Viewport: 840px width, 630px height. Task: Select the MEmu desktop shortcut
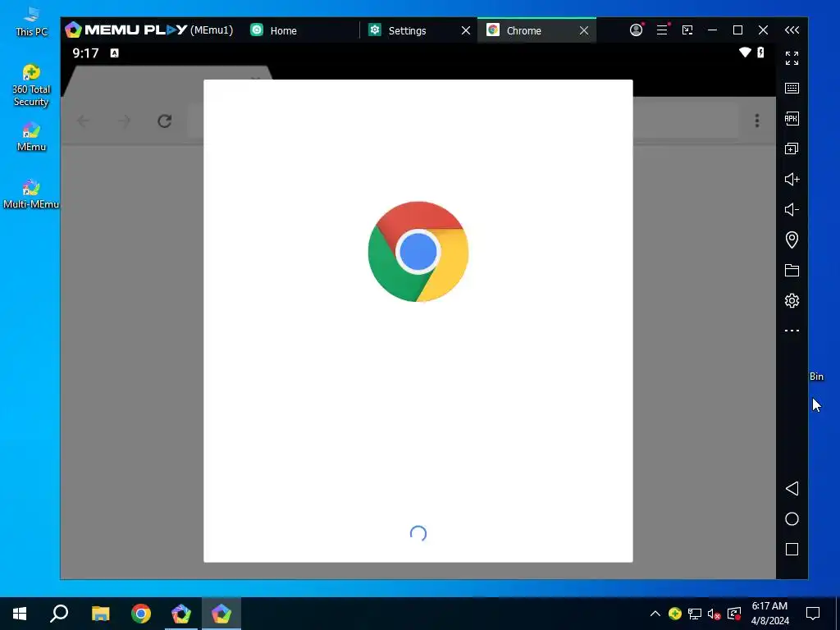(31, 137)
